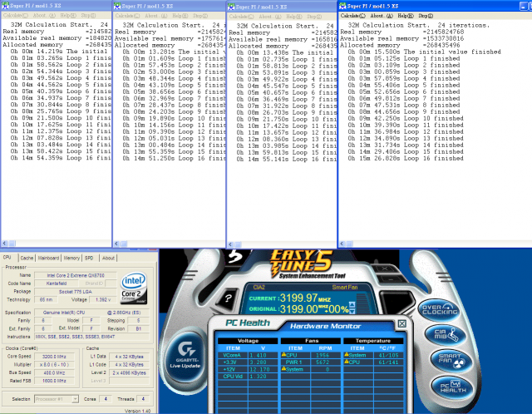This screenshot has width=532, height=414.
Task: Click scroll-left arrow in second Super PI window
Action: 116,244
